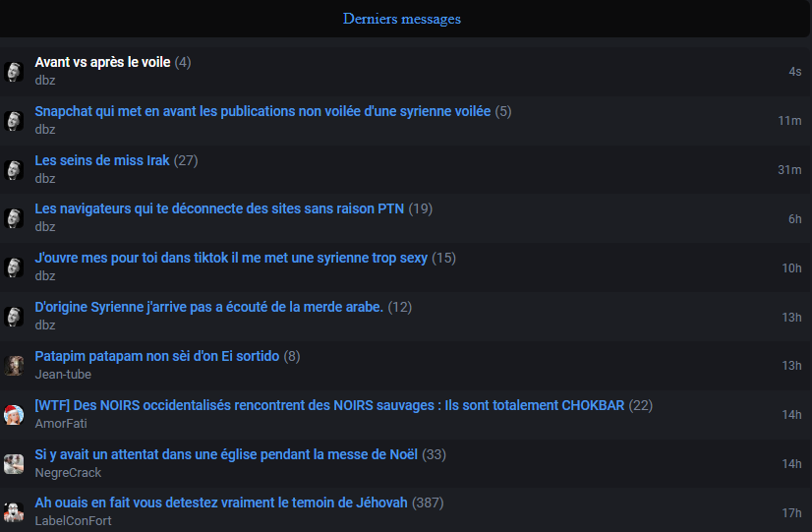This screenshot has height=532, width=812.
Task: Open the "Patapim patapam" topic
Action: click(157, 356)
